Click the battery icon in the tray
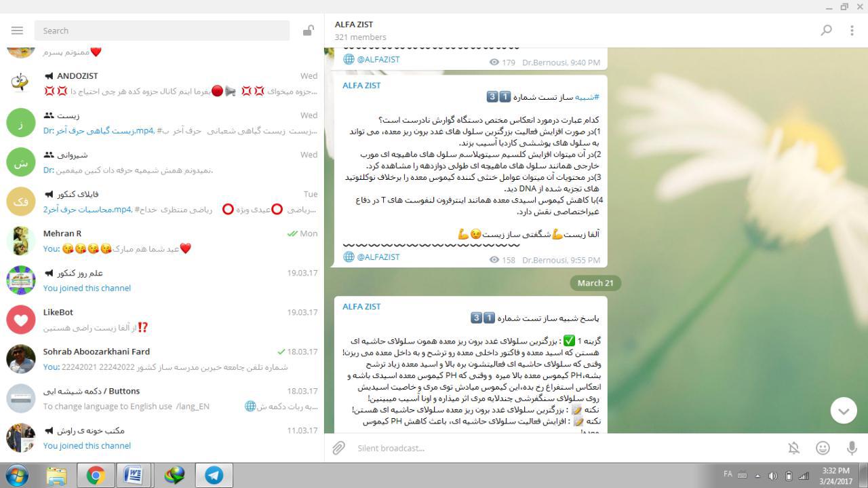 click(789, 476)
